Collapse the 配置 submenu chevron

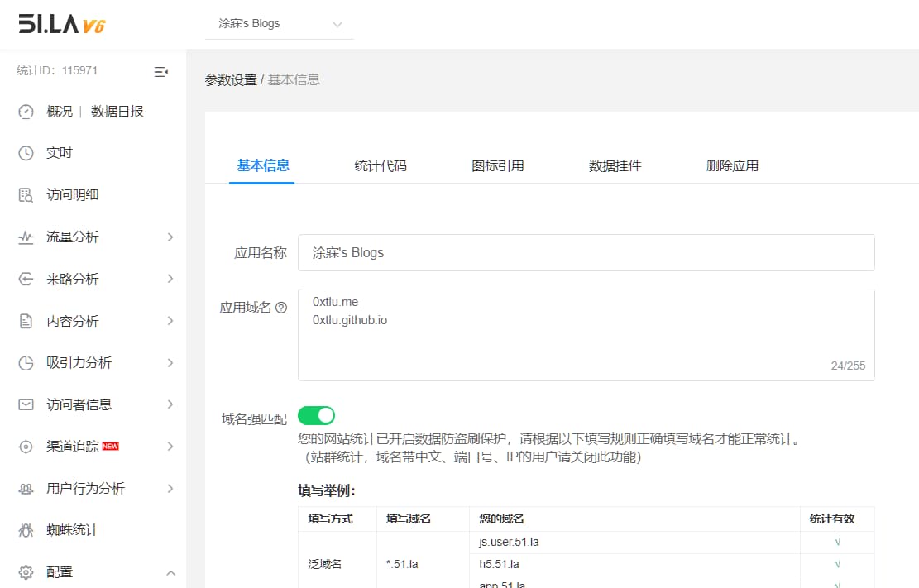pos(170,573)
